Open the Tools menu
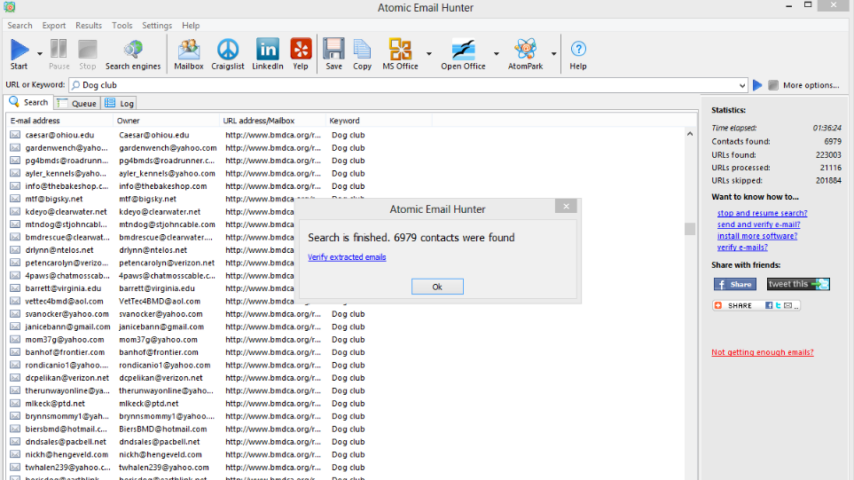Screen dimensions: 854x480 122,26
